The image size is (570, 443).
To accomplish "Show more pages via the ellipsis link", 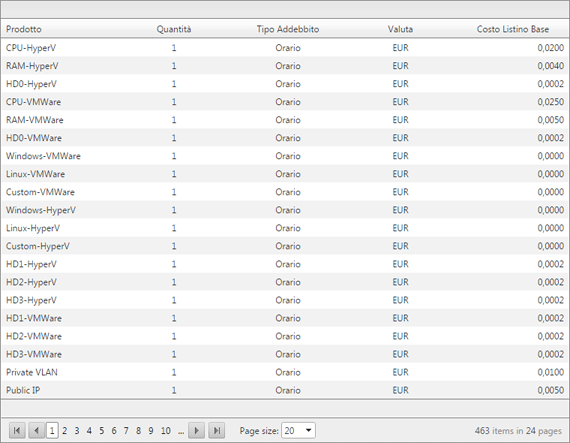I will (181, 431).
